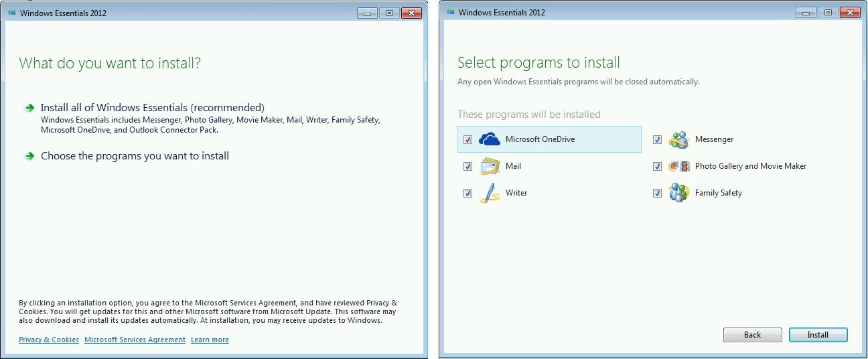
Task: Maximize the left Windows Essentials window
Action: pos(388,13)
